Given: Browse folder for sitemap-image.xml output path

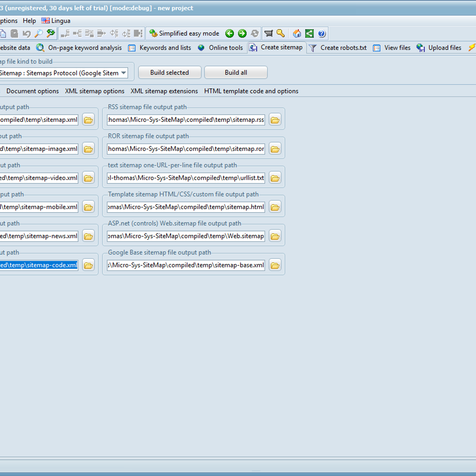Looking at the screenshot, I should [88, 149].
